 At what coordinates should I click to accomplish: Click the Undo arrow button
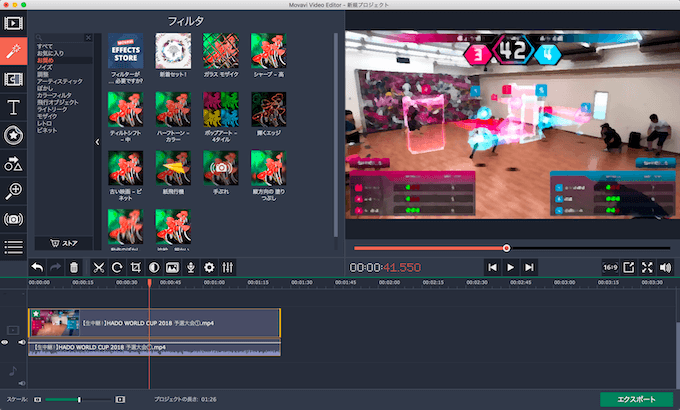pos(37,268)
